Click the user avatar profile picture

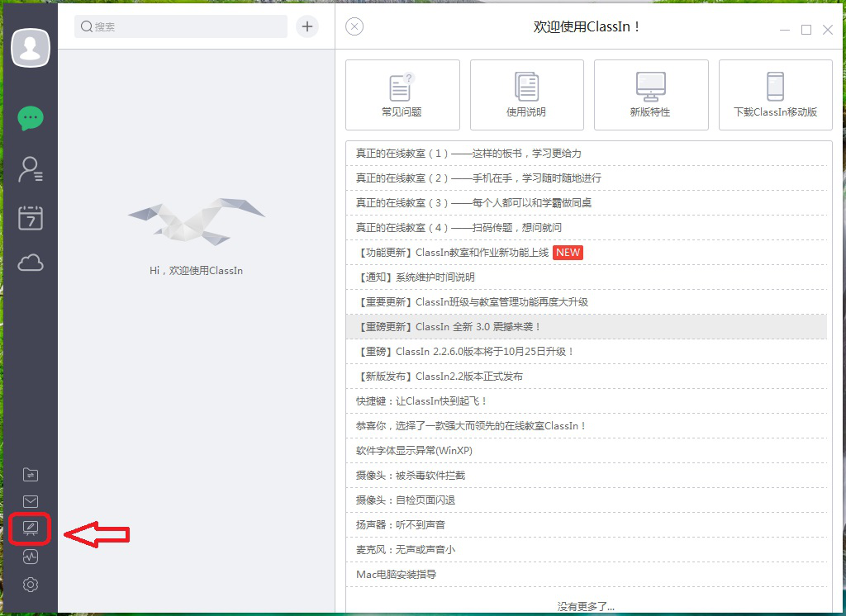31,47
